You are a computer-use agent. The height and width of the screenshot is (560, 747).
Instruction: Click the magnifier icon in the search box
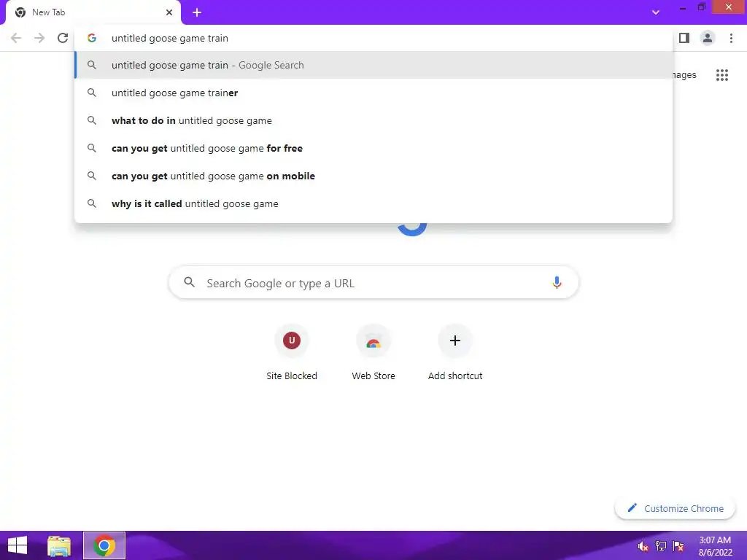pyautogui.click(x=189, y=282)
